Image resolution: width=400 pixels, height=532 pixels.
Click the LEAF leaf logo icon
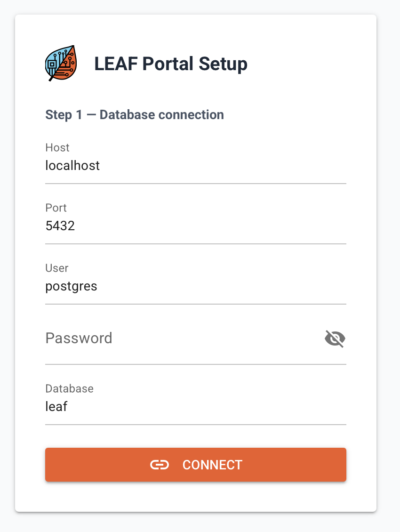coord(61,64)
